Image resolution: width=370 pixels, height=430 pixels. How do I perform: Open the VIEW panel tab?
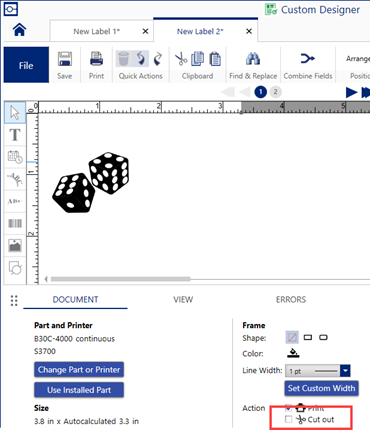pos(183,299)
